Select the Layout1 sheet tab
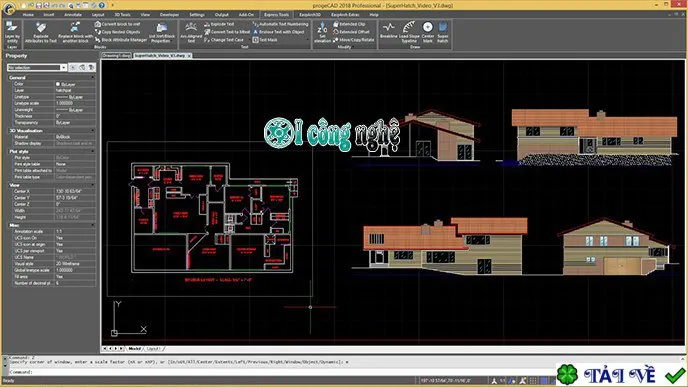Image resolution: width=688 pixels, height=387 pixels. [x=153, y=348]
